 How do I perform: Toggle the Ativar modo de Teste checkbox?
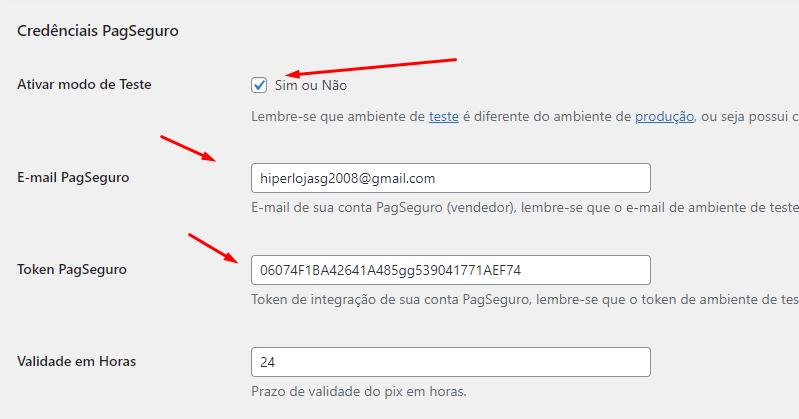(x=259, y=85)
